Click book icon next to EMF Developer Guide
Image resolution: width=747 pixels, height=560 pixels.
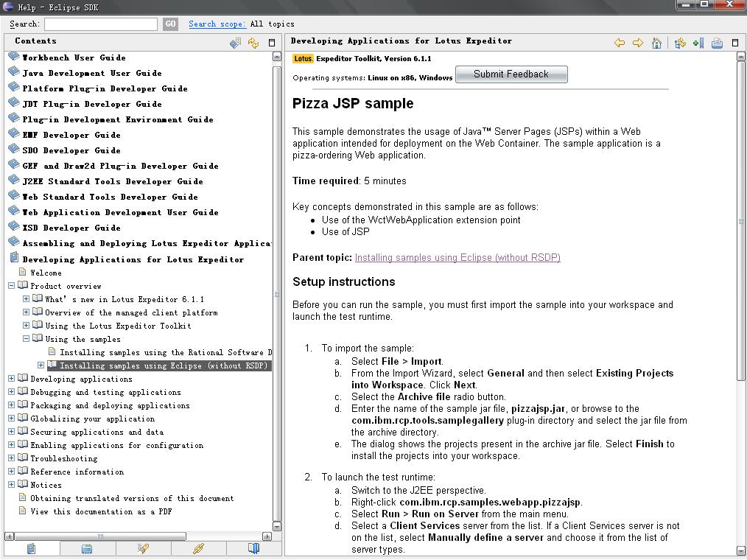tap(14, 134)
